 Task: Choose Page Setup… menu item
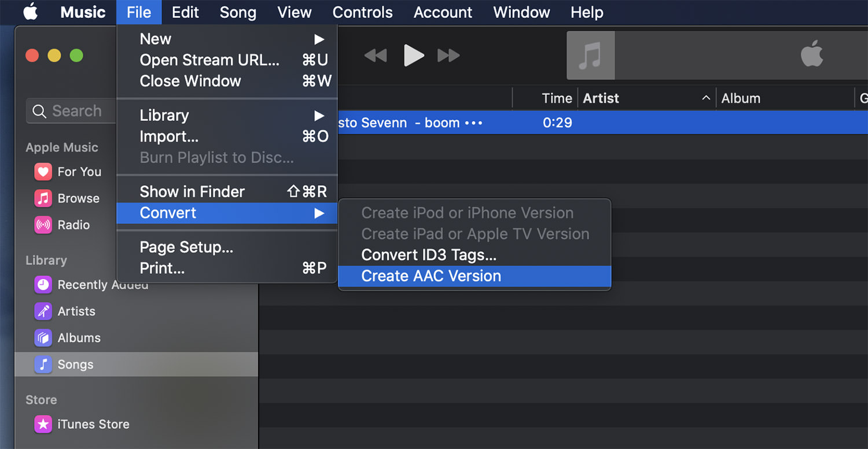coord(227,248)
